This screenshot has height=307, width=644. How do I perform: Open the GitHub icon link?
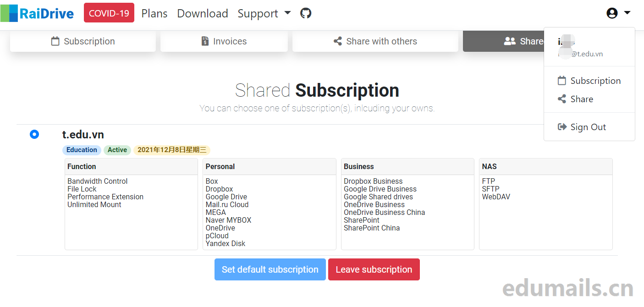tap(306, 13)
